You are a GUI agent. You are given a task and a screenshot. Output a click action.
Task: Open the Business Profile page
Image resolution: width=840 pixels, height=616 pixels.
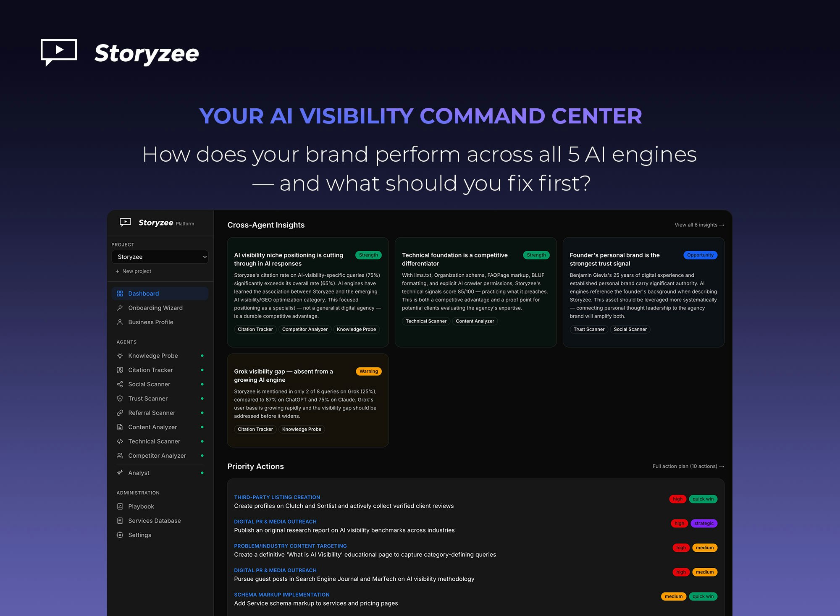[x=150, y=322]
